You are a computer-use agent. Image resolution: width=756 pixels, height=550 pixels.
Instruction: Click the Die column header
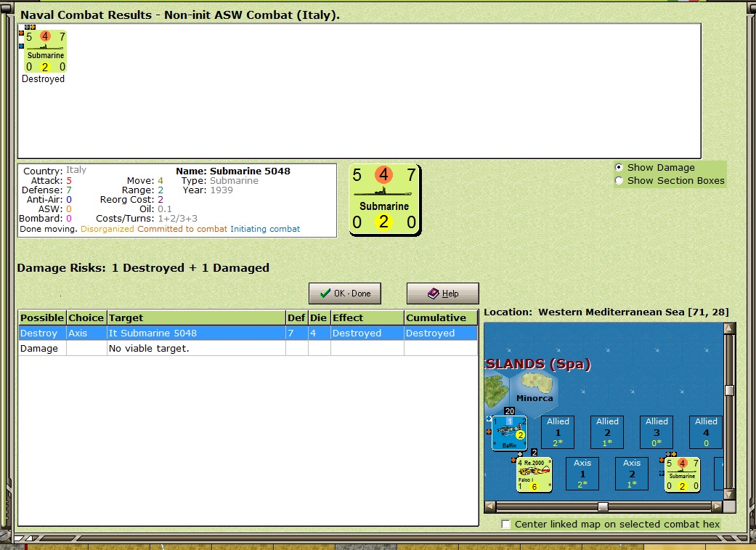[320, 318]
